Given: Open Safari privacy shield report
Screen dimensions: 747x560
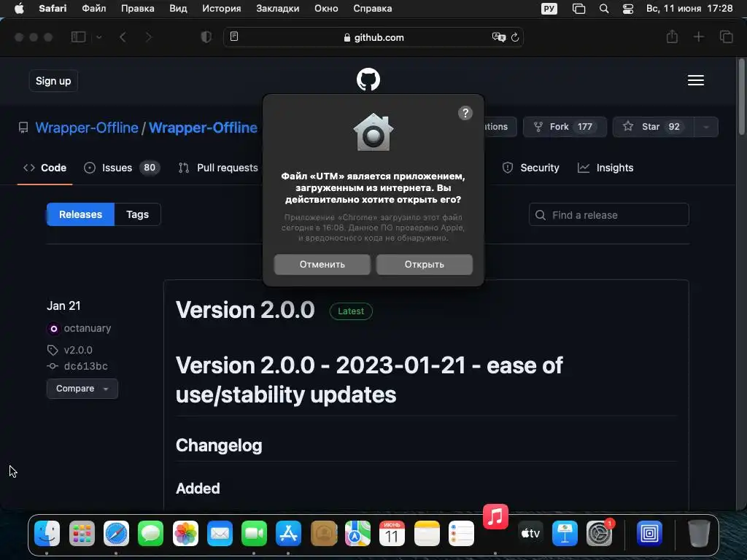Looking at the screenshot, I should (x=206, y=36).
